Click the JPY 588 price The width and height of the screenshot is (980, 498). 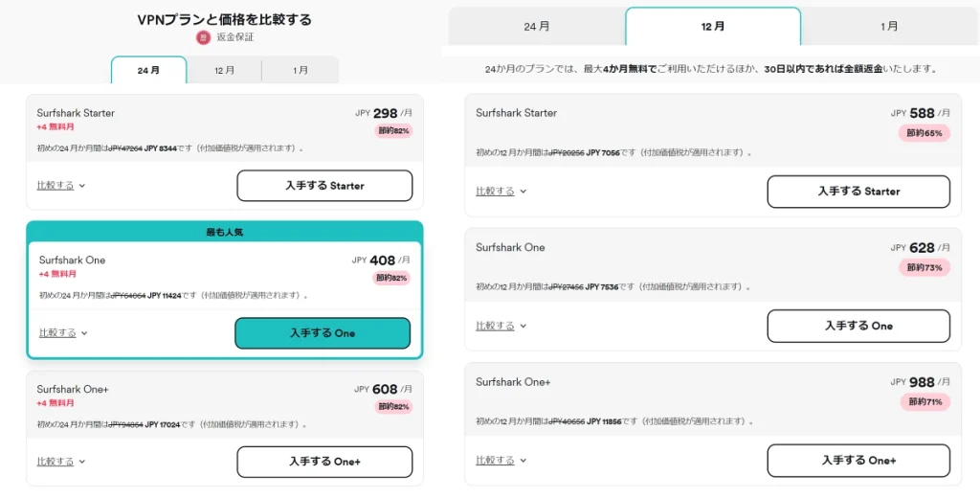coord(921,113)
